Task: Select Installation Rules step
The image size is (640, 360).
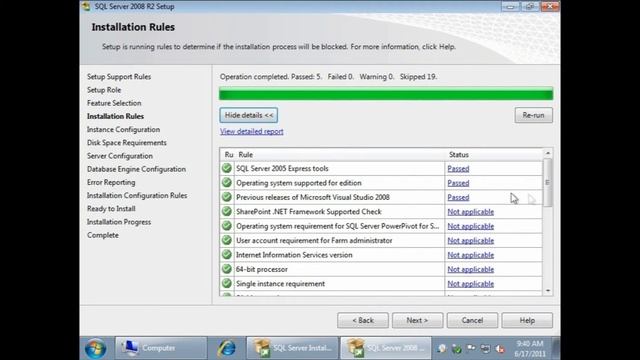Action: pyautogui.click(x=115, y=116)
